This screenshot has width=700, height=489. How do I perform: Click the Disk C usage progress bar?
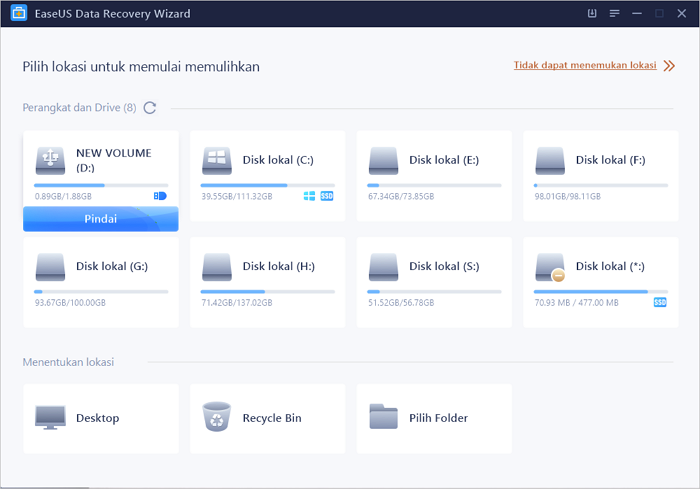pos(267,185)
